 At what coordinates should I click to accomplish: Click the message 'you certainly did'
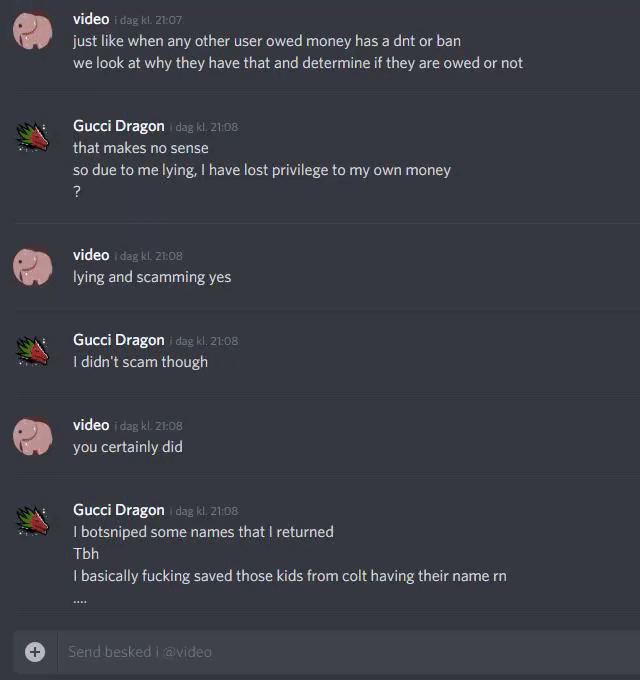point(128,447)
